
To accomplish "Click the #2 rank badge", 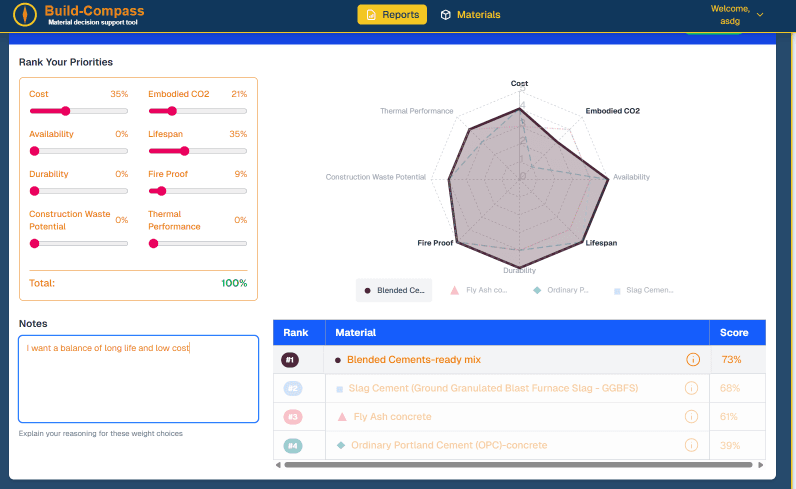I will pos(292,388).
